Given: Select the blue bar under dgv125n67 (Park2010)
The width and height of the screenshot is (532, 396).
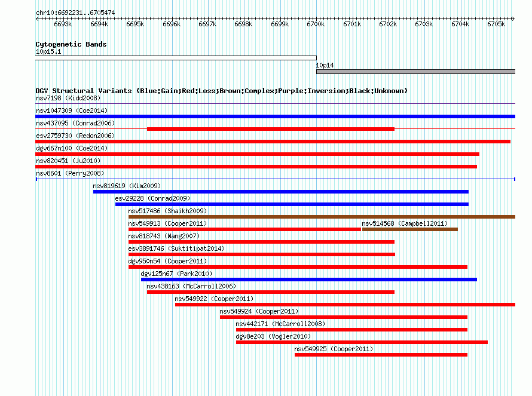Looking at the screenshot, I should point(309,280).
